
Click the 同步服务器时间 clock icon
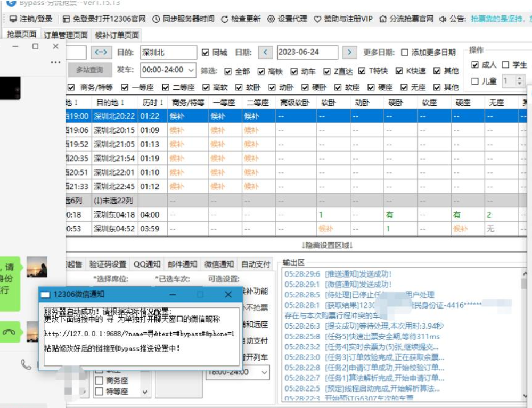pyautogui.click(x=156, y=19)
